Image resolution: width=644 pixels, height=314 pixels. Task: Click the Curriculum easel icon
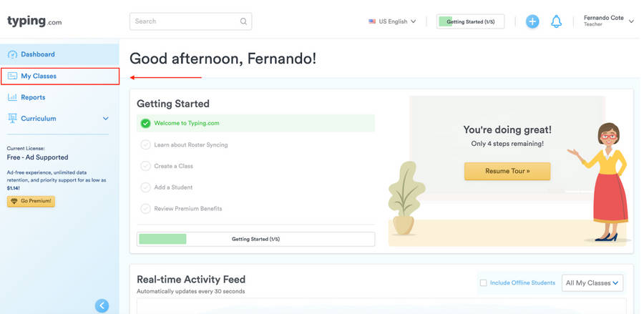point(12,119)
